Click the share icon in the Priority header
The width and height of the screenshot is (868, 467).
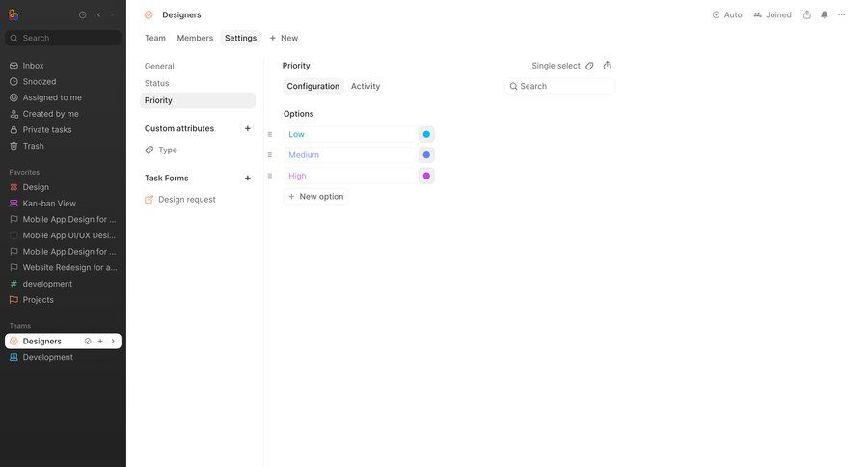click(608, 66)
